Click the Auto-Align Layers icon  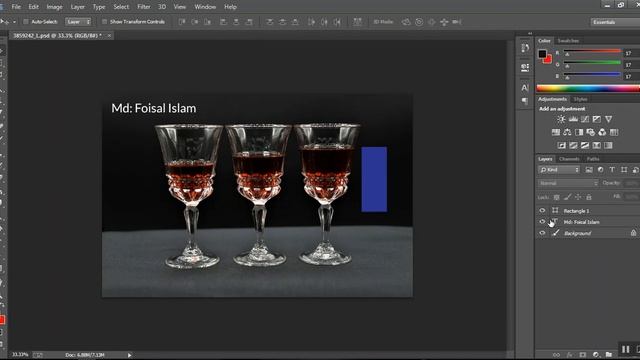pos(357,22)
